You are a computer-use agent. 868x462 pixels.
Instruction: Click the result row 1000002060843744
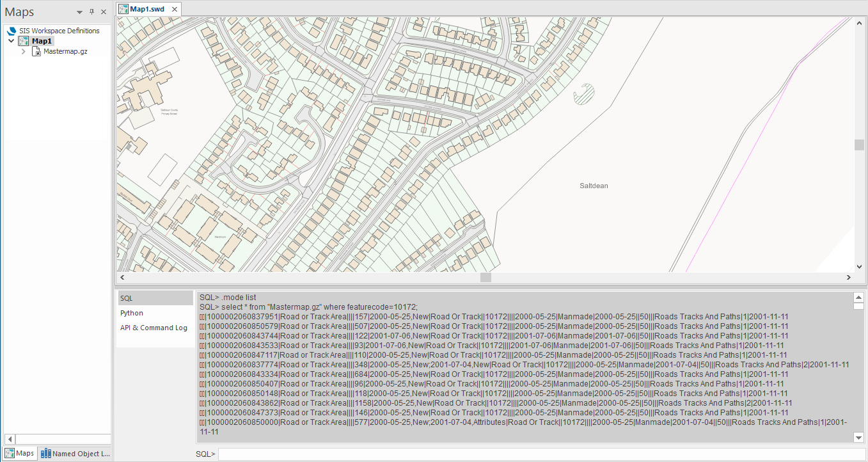tap(494, 336)
